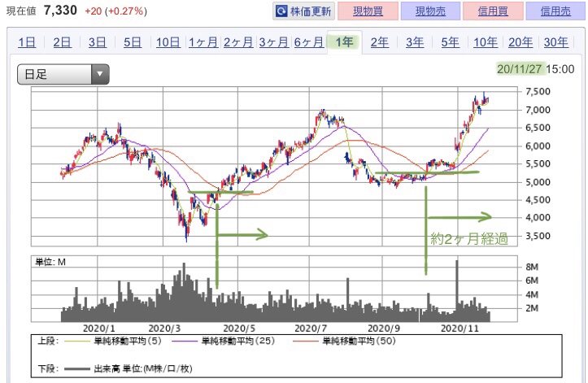Open the 日足 candle interval dropdown
Viewport: 588px width, 383px height.
(63, 74)
